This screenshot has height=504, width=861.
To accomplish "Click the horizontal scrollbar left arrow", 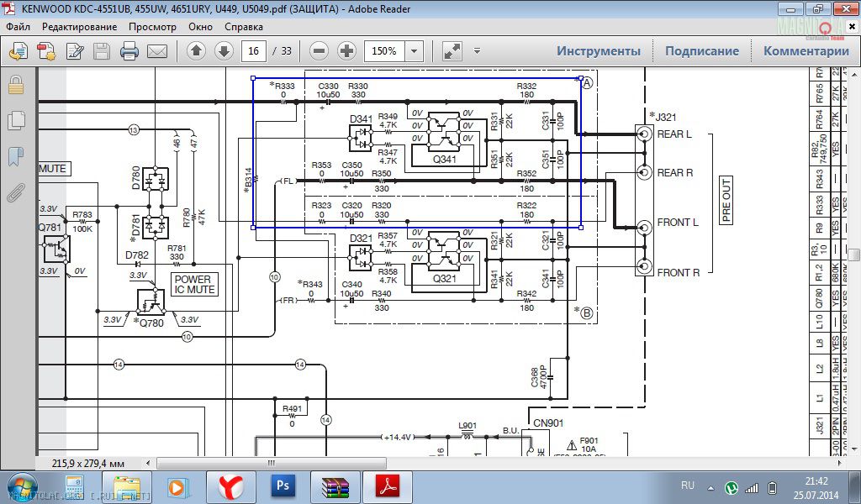I will click(148, 464).
